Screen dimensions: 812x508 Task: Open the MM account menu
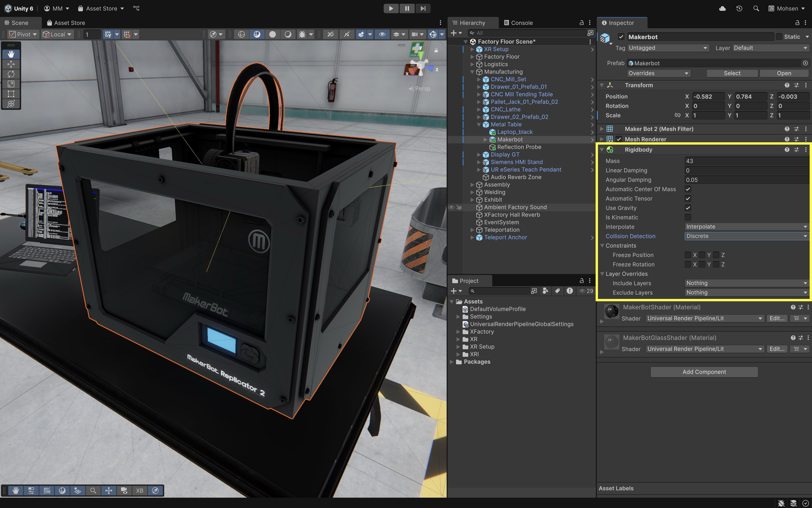57,8
